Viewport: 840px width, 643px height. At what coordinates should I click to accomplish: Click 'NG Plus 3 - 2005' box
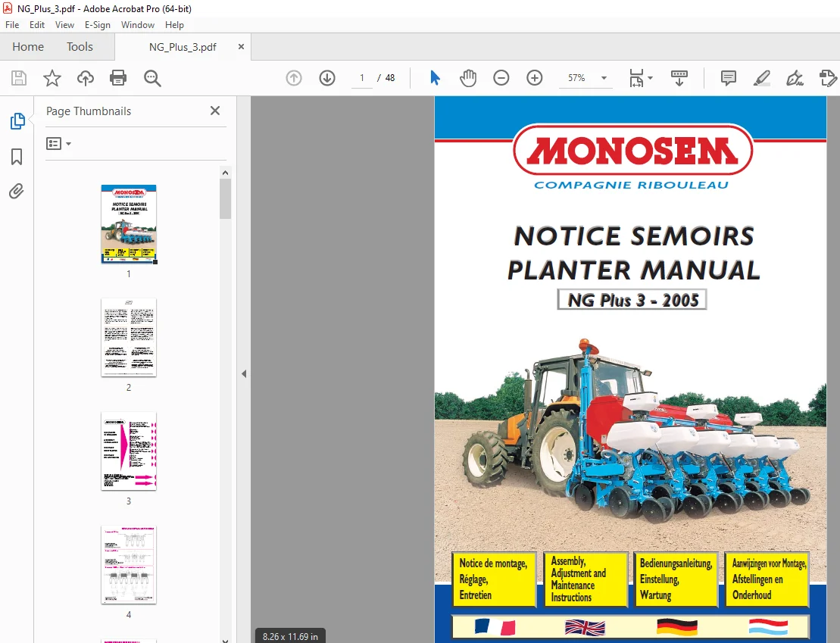(x=632, y=299)
